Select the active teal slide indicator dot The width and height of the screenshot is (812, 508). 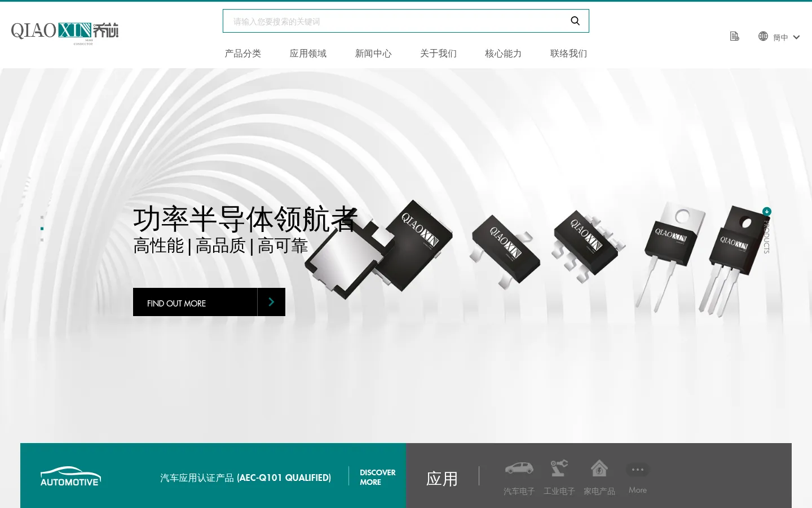pyautogui.click(x=42, y=229)
